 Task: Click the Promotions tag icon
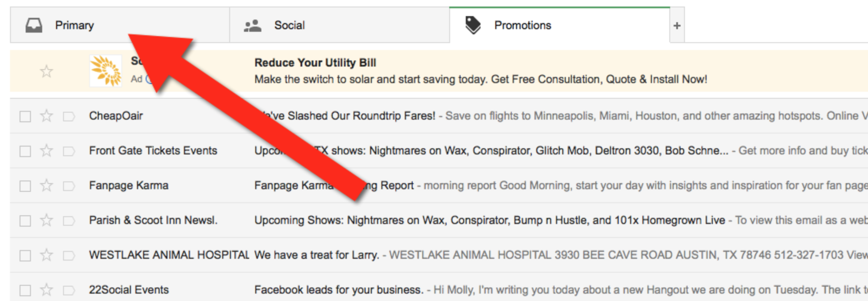point(474,25)
